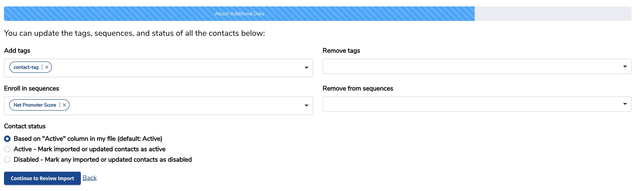Expand the Enroll in sequences dropdown
Screen dimensions: 644x191
306,106
